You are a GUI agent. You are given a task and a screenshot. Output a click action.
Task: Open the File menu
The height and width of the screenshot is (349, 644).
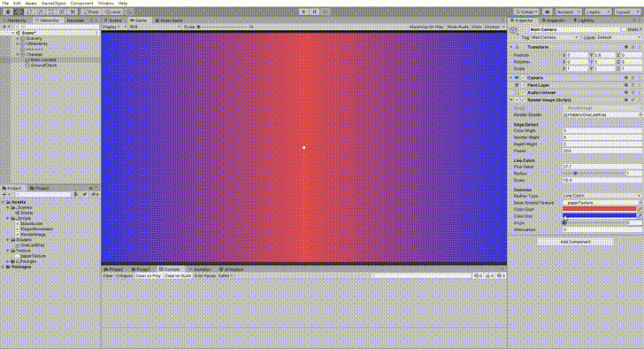pyautogui.click(x=5, y=3)
